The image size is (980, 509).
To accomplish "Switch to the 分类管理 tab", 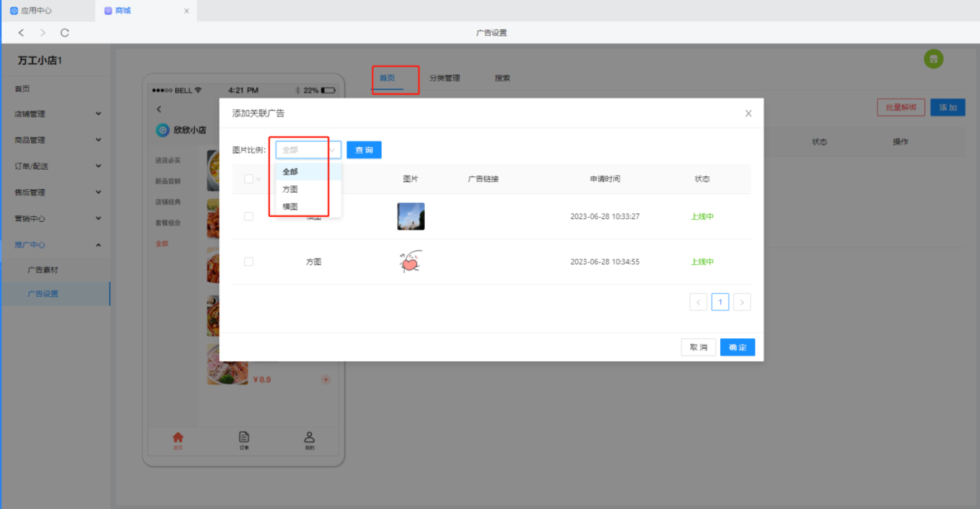I will 444,78.
